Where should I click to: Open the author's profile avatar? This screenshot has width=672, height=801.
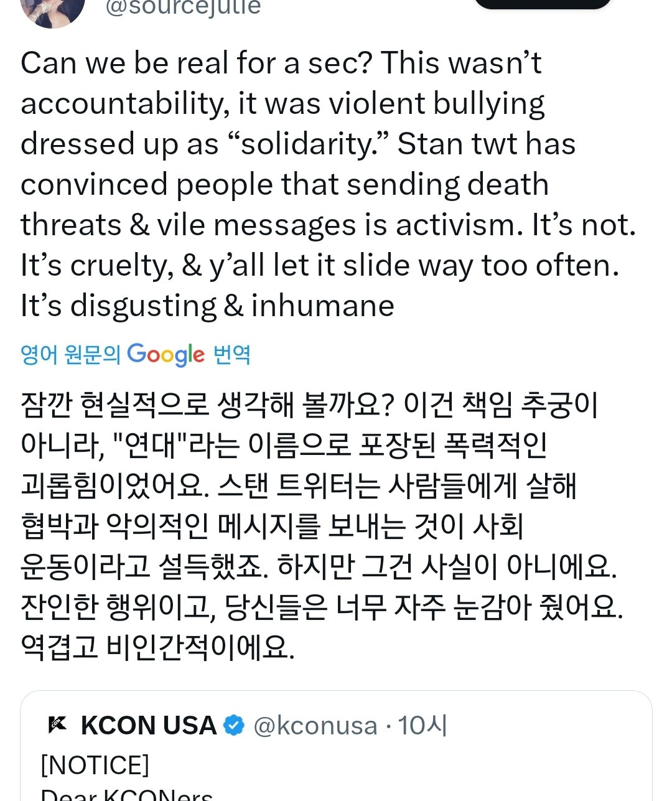click(52, 12)
